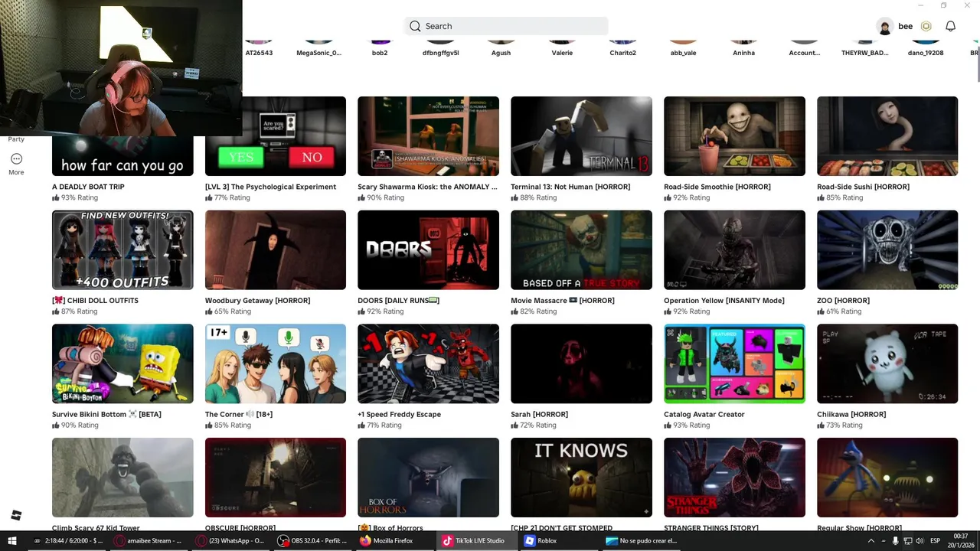Open The Corner 17+ thumbnail
The width and height of the screenshot is (980, 551).
click(276, 364)
